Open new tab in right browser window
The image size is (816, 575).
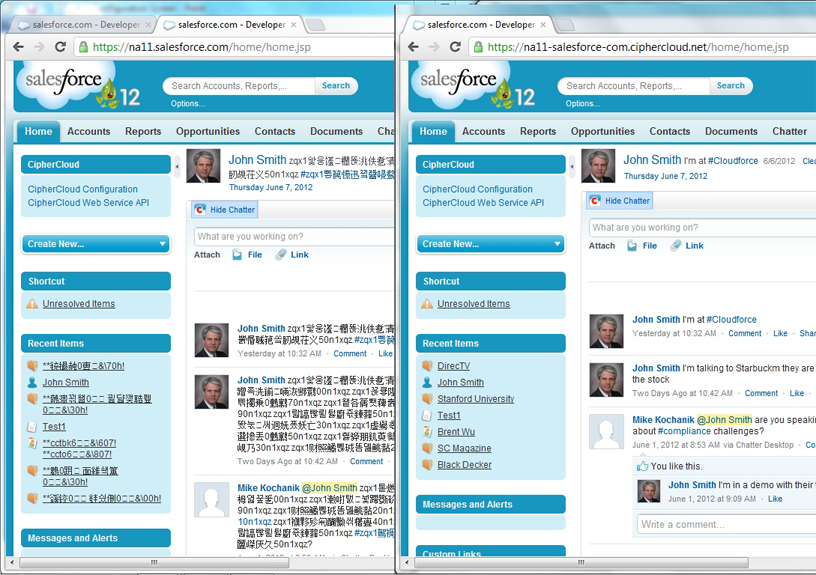pyautogui.click(x=565, y=24)
